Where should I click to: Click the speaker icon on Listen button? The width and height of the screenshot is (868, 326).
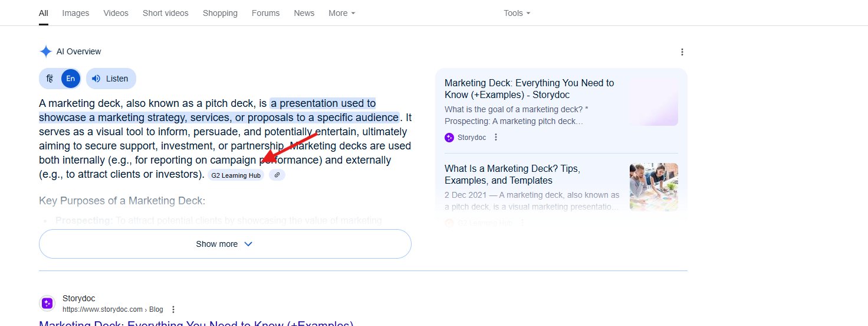(96, 79)
